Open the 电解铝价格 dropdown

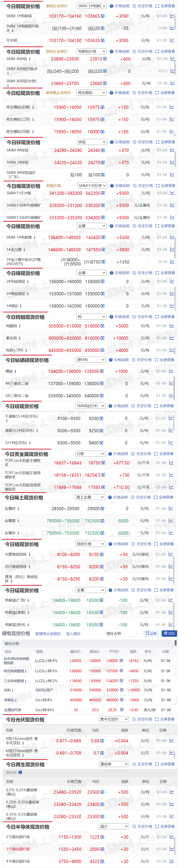tap(92, 51)
